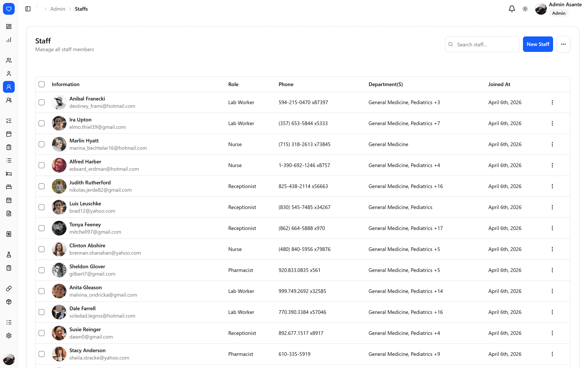Open the lab flask icon

click(x=9, y=255)
